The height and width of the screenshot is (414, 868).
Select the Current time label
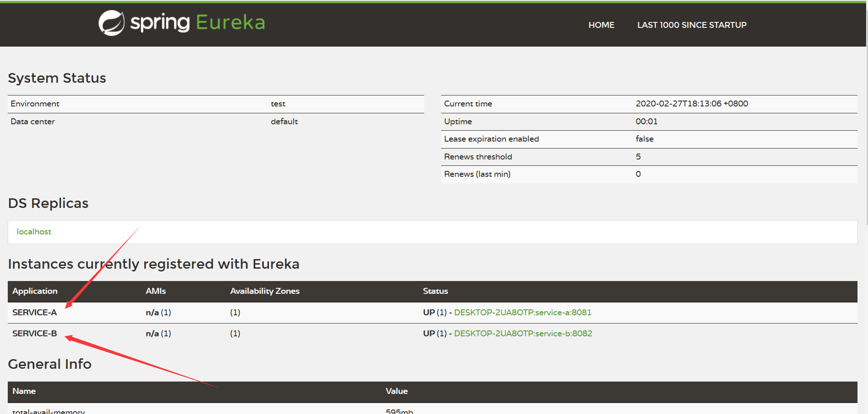[468, 104]
